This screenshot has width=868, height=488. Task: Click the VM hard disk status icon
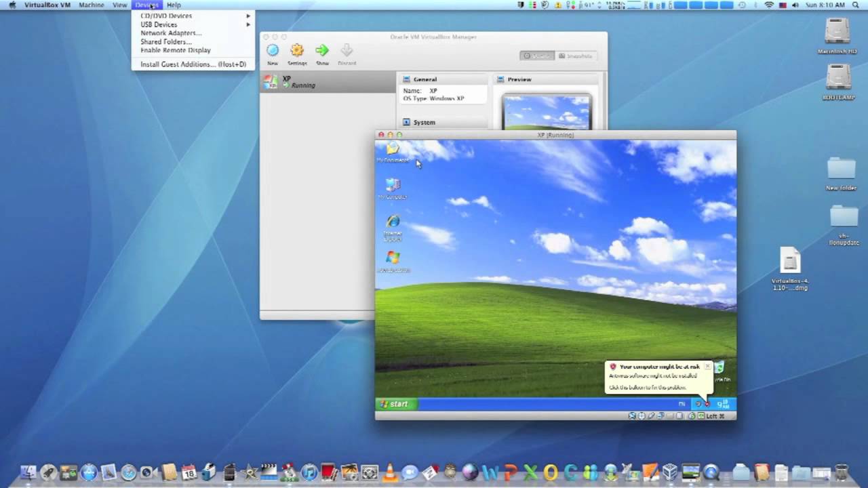pyautogui.click(x=633, y=415)
